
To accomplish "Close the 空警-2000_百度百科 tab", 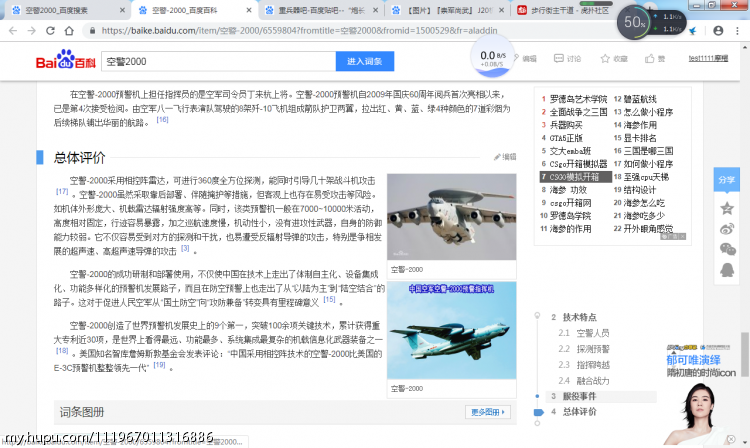I will coord(249,10).
